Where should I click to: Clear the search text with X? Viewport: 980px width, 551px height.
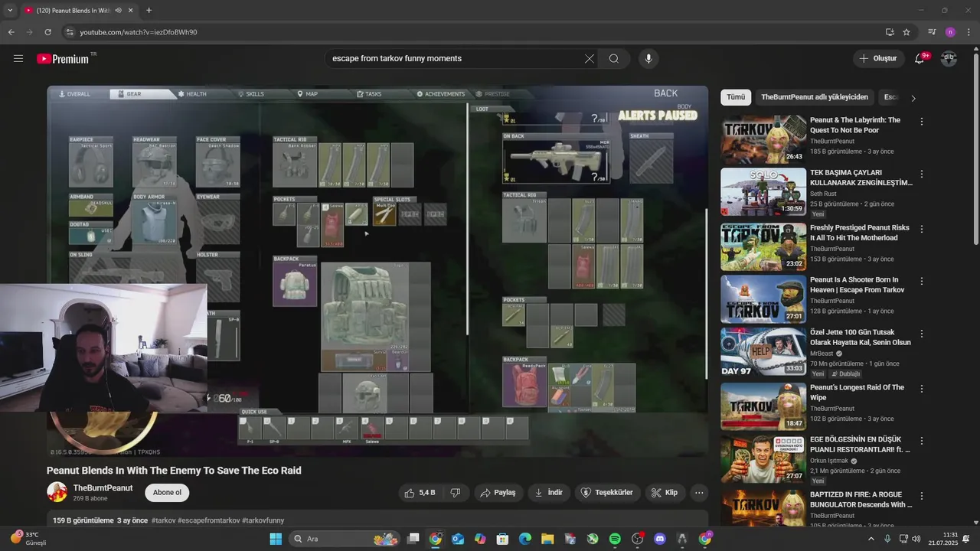point(590,58)
